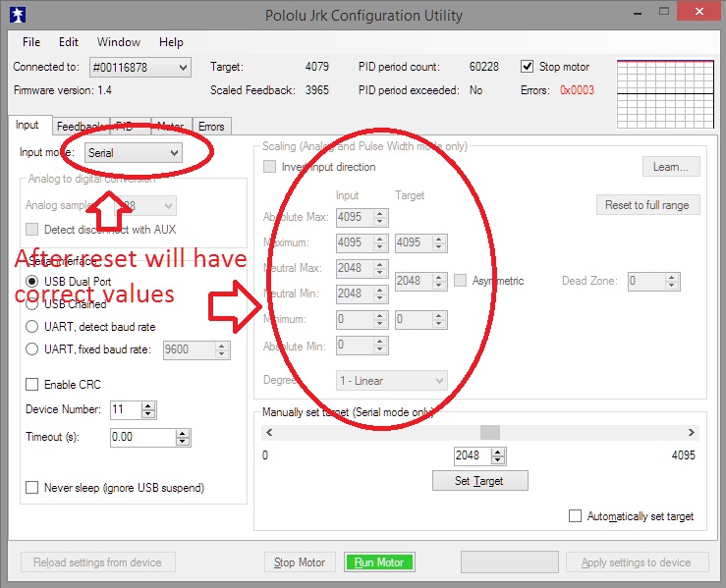Screen dimensions: 726x588
Task: Select USB Dual Port radio button
Action: tap(31, 282)
